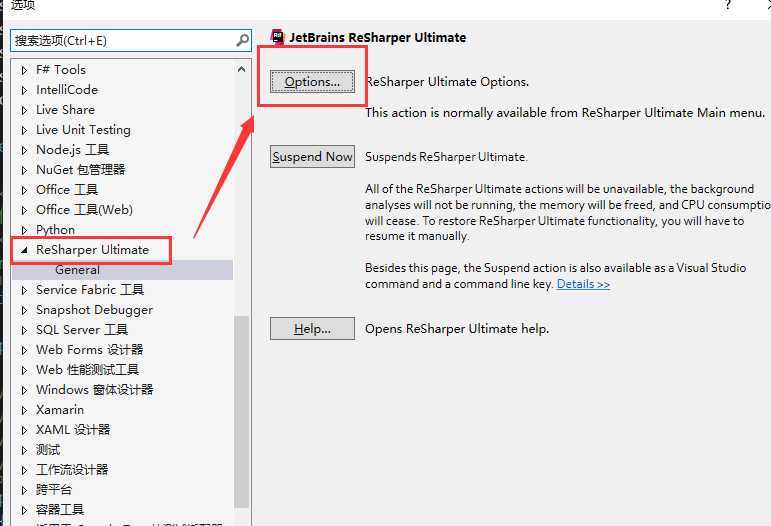Open ReSharper Ultimate Options button
Viewport: 771px width, 526px height.
coord(312,82)
